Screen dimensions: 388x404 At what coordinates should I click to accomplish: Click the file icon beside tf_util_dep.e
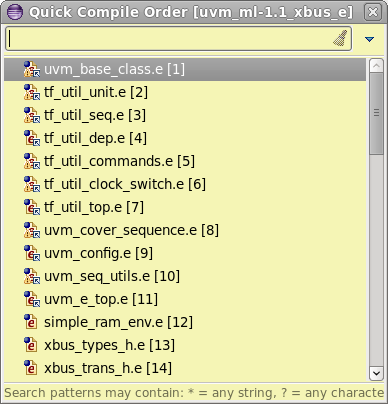point(32,138)
